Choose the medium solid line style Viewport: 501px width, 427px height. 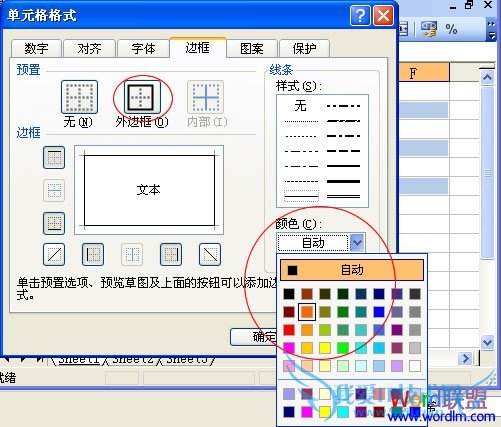[x=344, y=166]
